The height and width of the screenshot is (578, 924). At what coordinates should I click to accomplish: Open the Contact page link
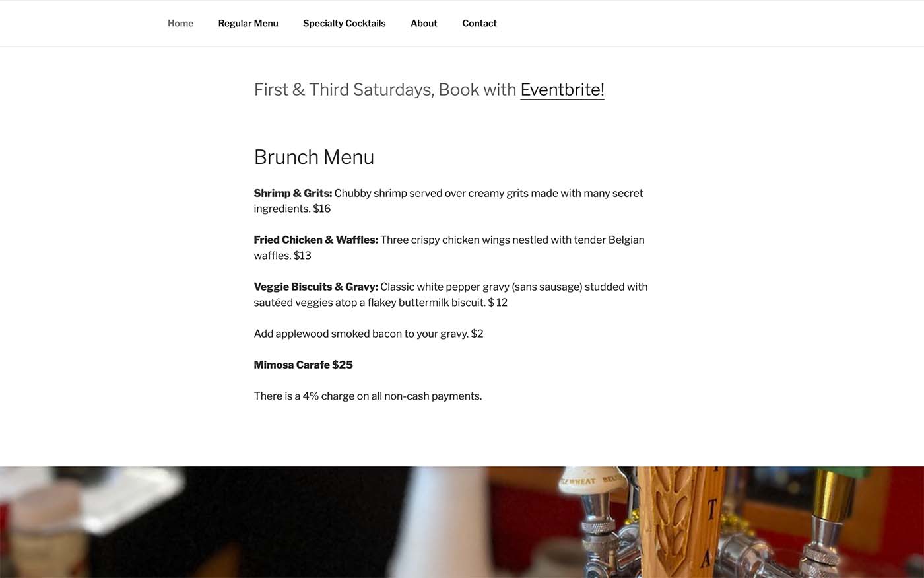click(479, 24)
